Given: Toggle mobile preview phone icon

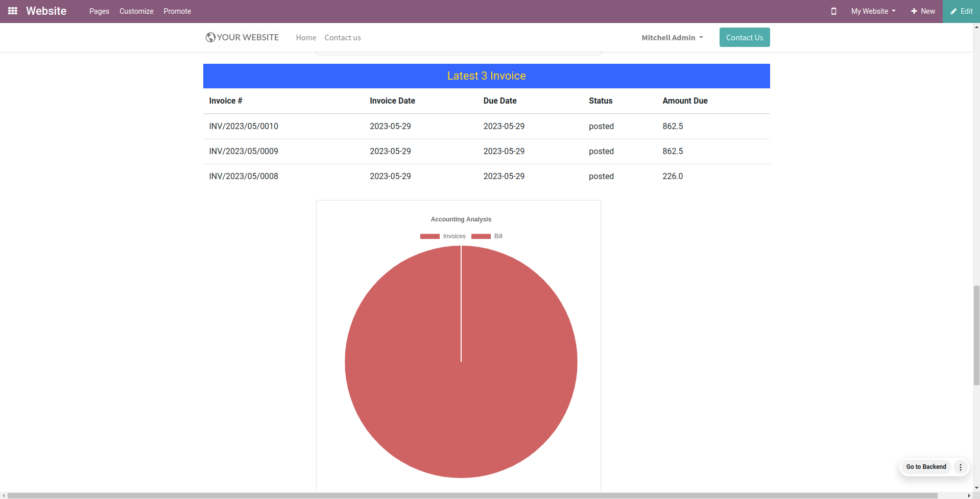Looking at the screenshot, I should click(x=833, y=11).
